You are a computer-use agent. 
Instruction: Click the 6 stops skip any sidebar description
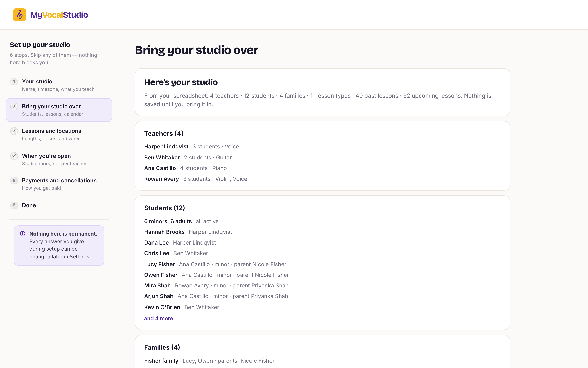[53, 59]
